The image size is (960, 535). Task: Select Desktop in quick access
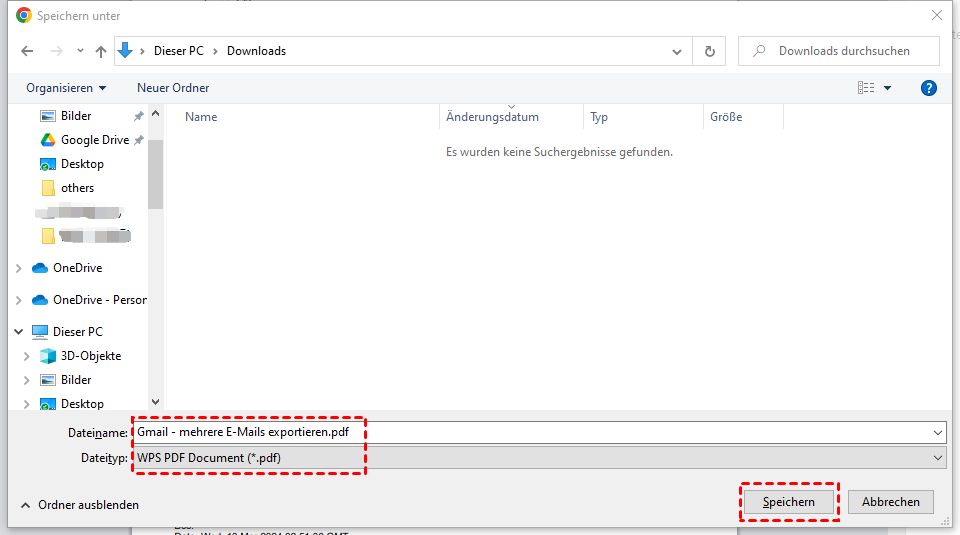[82, 164]
